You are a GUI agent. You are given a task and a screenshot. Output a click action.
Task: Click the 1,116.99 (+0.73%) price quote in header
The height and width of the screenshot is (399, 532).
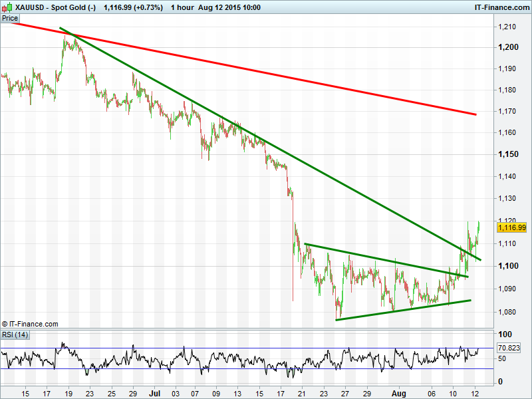point(133,8)
